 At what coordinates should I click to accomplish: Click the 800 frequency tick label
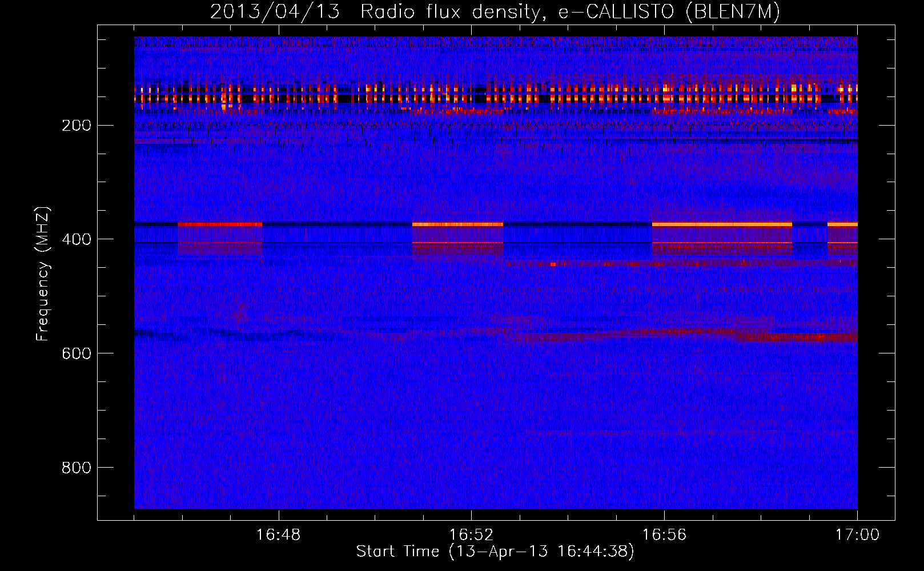pyautogui.click(x=77, y=468)
